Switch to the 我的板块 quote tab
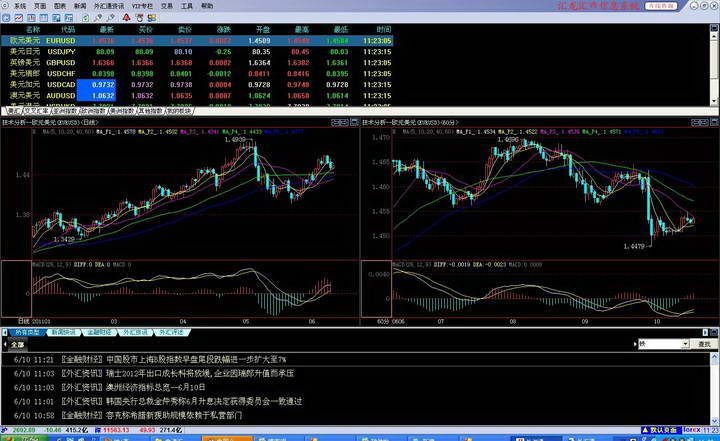720x441 pixels. pos(179,111)
